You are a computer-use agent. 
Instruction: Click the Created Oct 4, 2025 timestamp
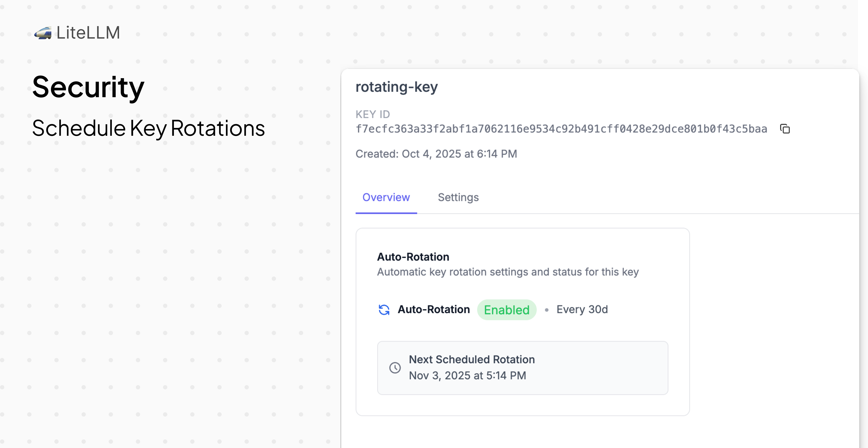[436, 154]
